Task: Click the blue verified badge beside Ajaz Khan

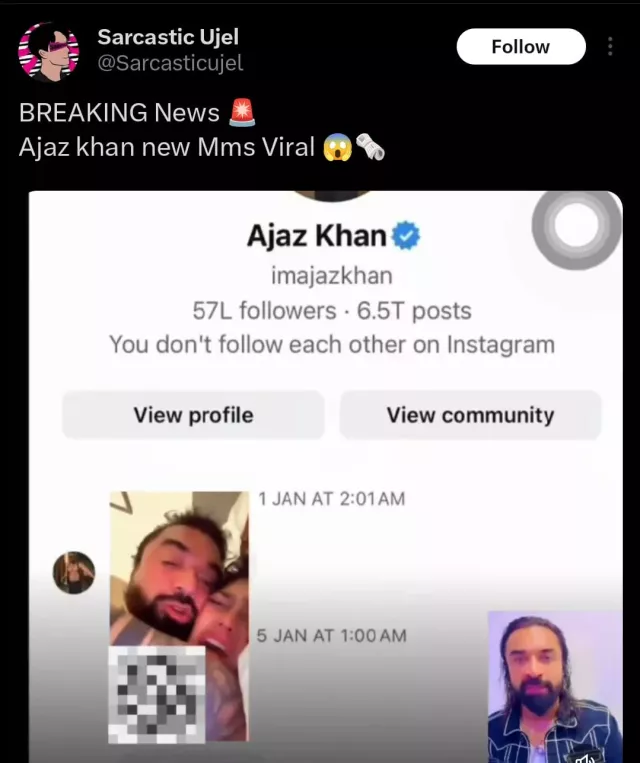Action: coord(405,236)
